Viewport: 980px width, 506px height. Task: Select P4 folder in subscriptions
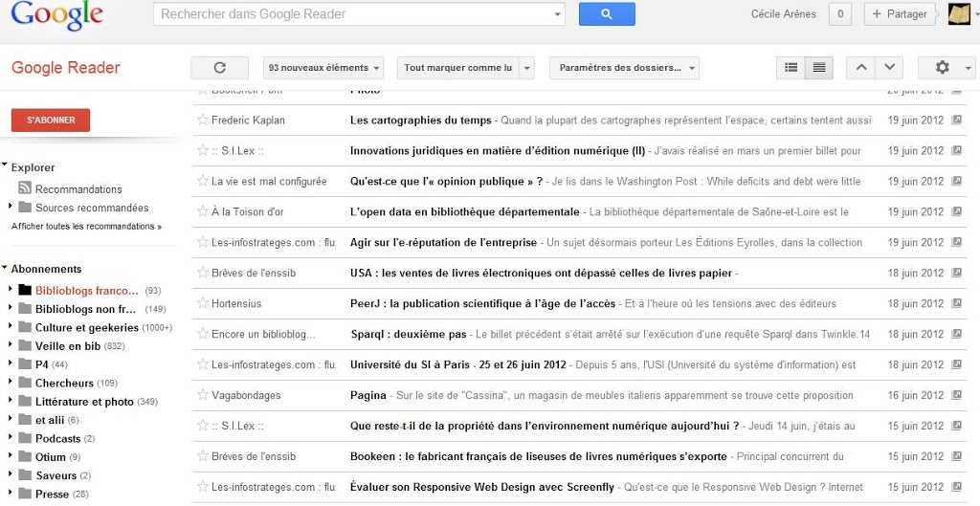coord(42,364)
